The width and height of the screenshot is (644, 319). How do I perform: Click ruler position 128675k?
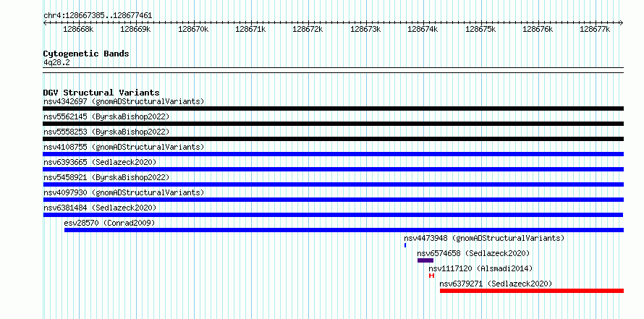(x=480, y=30)
